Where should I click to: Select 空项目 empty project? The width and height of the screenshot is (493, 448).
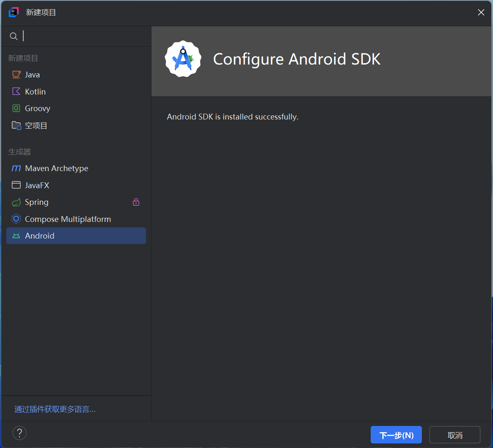coord(76,125)
